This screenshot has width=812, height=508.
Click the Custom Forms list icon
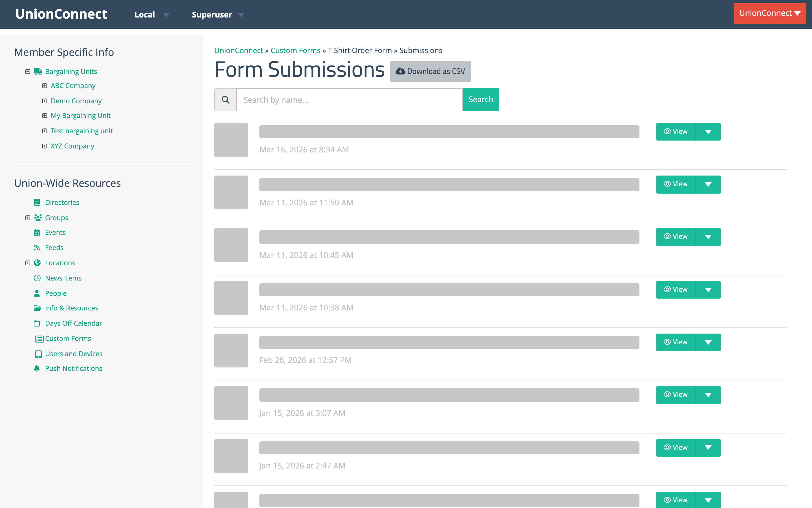39,339
